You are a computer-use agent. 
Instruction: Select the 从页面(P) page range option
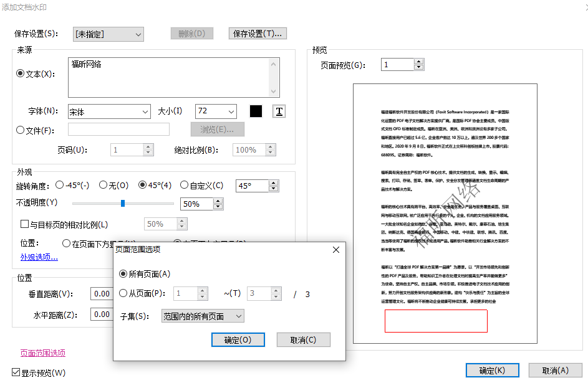[123, 293]
